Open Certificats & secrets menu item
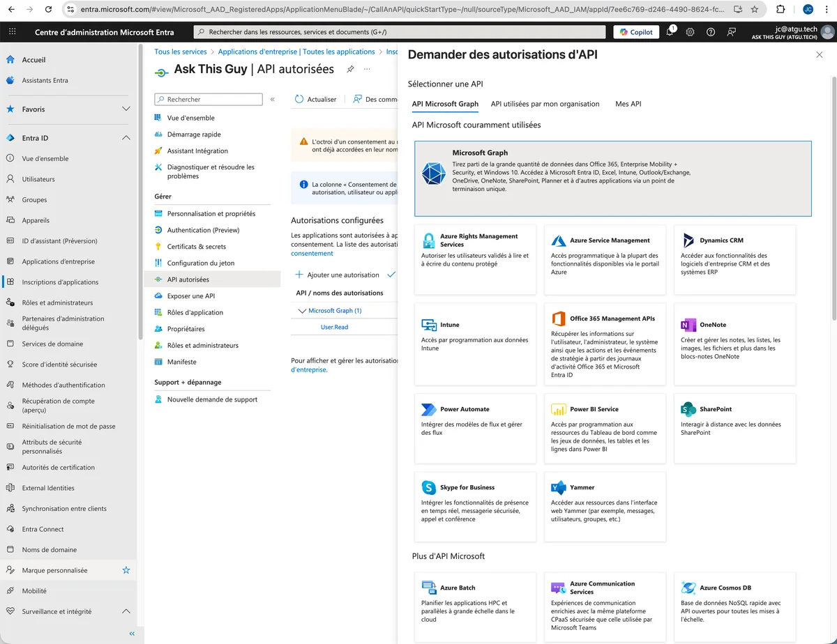The height and width of the screenshot is (644, 837). (196, 247)
